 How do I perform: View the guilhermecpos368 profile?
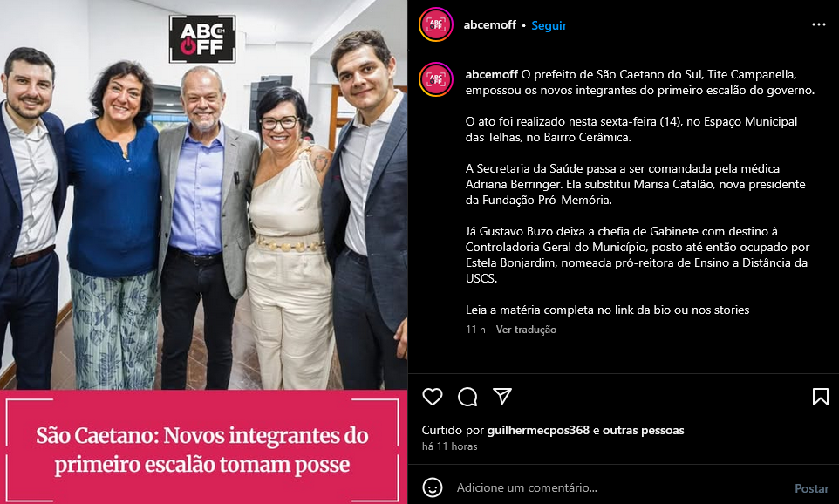(538, 430)
